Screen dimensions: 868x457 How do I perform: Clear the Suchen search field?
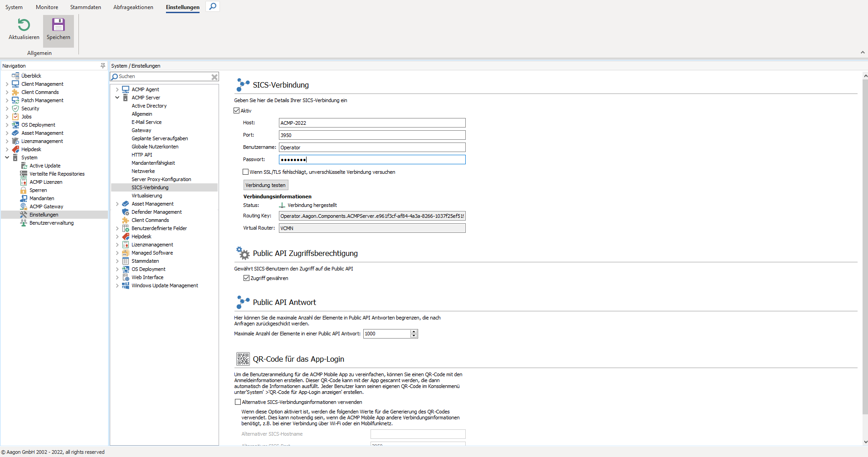pos(215,77)
